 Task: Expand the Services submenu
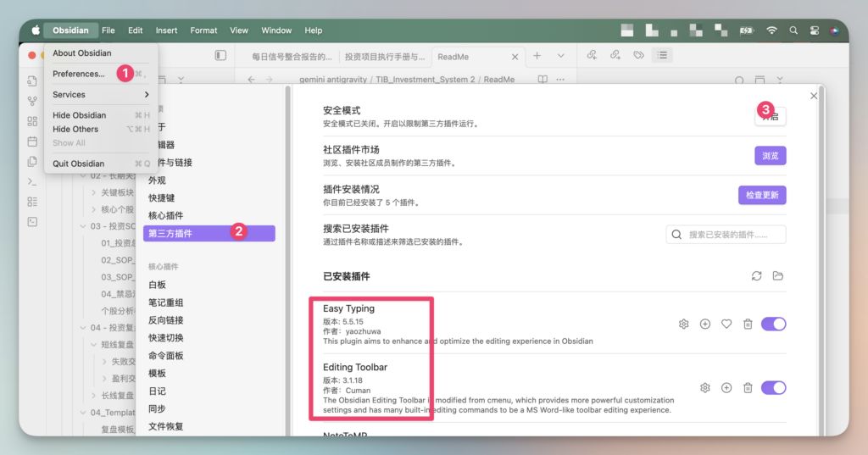click(100, 95)
